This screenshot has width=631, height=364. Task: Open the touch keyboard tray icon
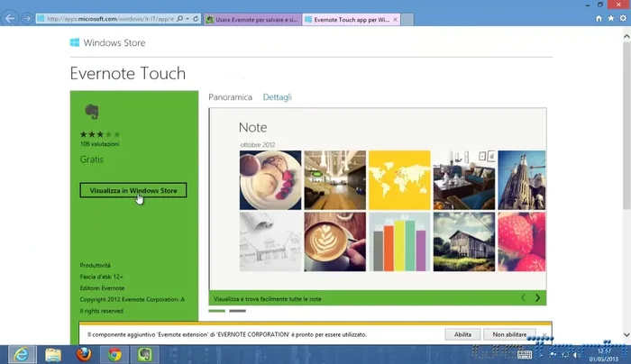click(525, 354)
